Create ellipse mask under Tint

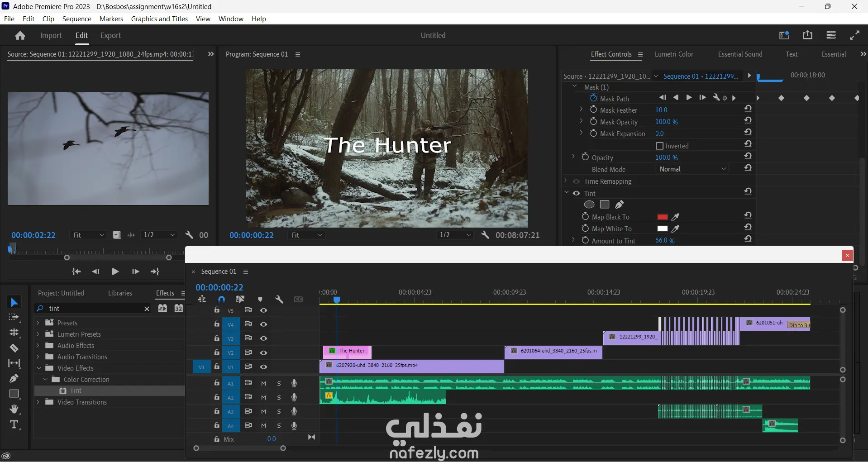click(589, 205)
